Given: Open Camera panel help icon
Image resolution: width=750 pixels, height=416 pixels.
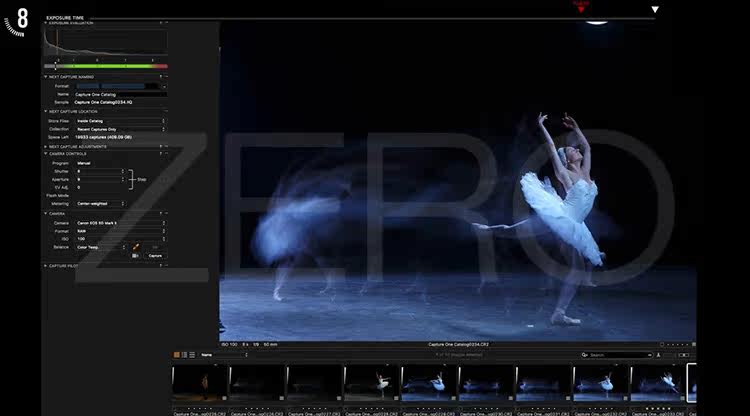Looking at the screenshot, I should (x=161, y=213).
